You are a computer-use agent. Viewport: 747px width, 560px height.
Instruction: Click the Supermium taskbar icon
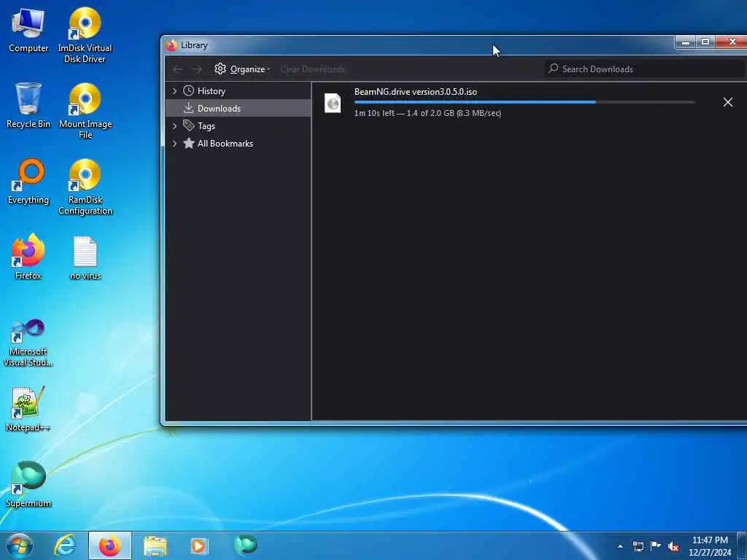[246, 545]
